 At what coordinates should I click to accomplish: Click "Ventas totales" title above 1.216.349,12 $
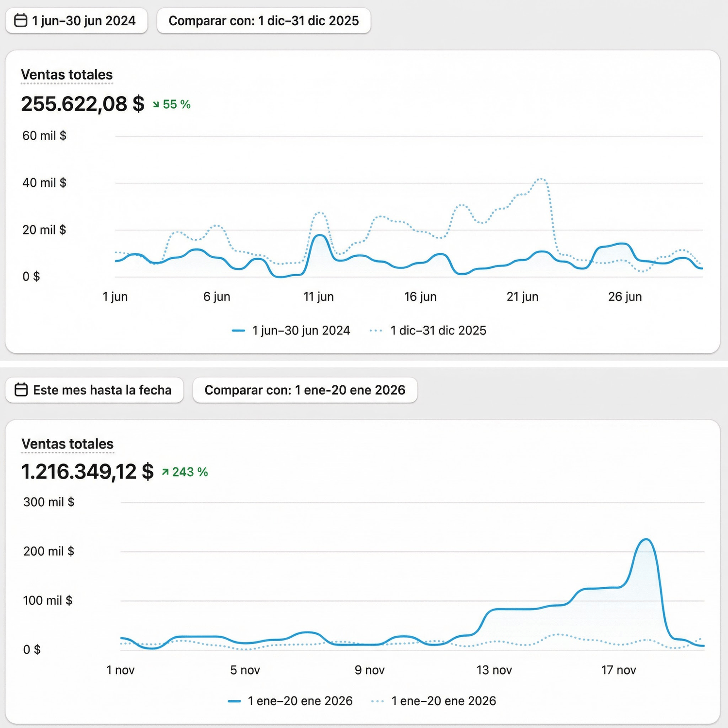67,444
